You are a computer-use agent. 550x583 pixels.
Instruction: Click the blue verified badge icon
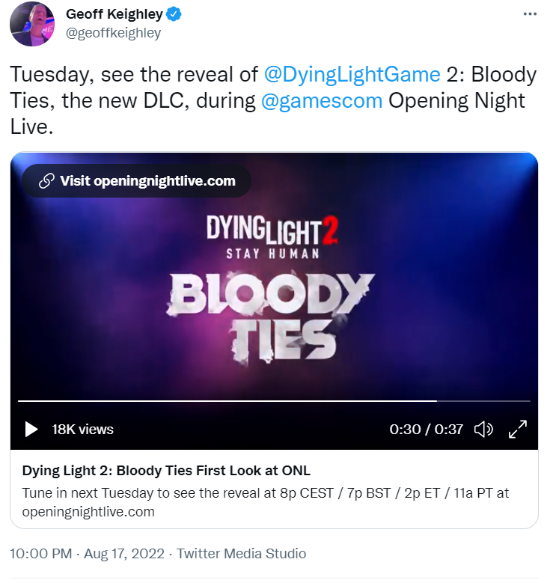174,14
